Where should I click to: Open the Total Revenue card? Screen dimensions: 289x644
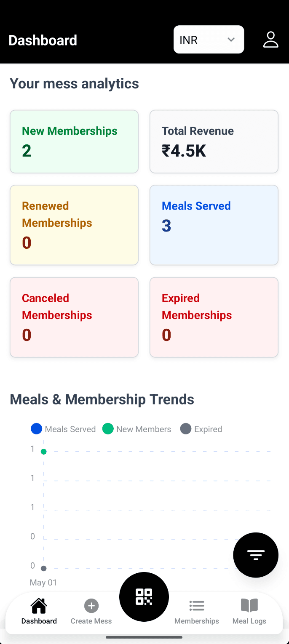tap(214, 141)
